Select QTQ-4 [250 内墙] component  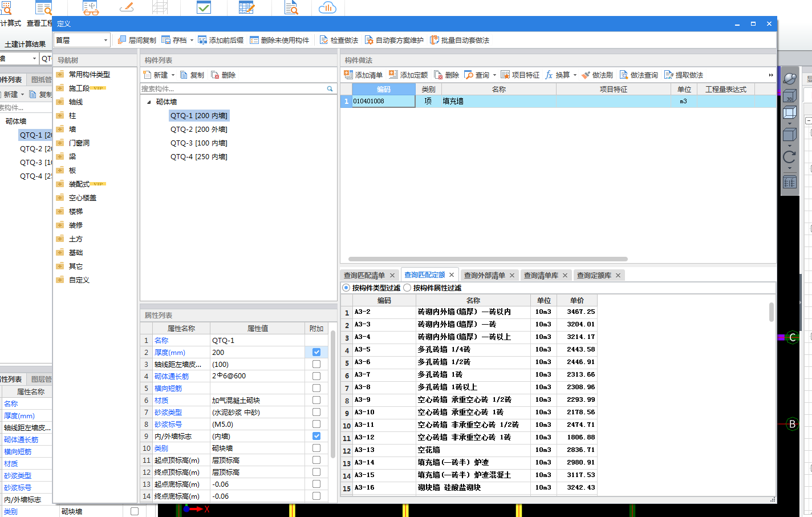198,157
